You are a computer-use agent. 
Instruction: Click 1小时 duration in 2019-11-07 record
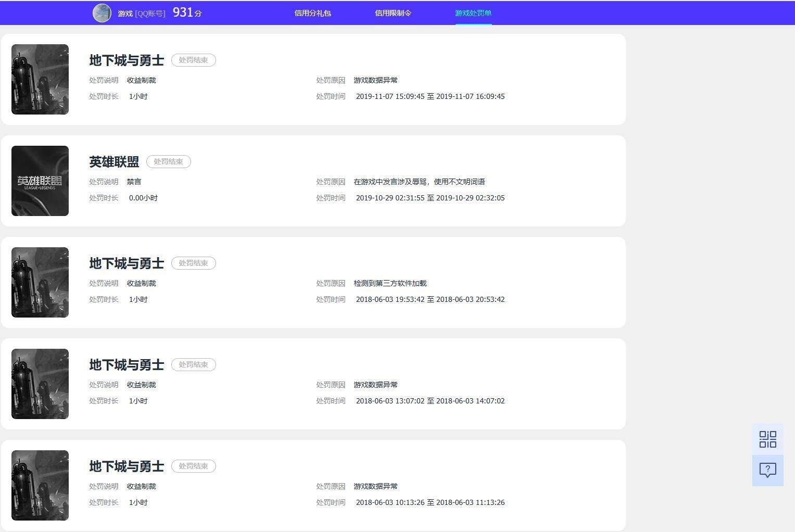[x=138, y=96]
